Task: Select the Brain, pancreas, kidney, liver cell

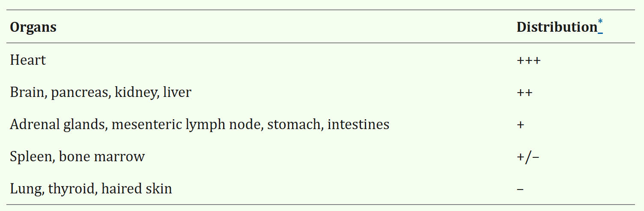Action: (x=101, y=92)
